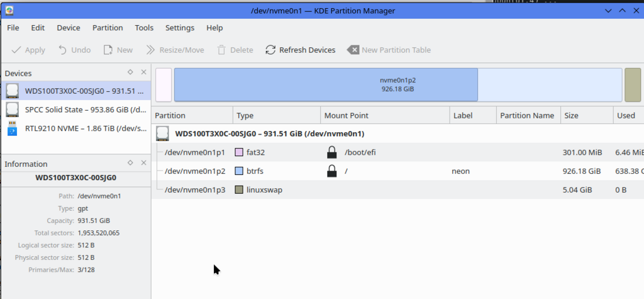Click the linuxswap color swatch
Screen dimensions: 644x299
tap(239, 190)
